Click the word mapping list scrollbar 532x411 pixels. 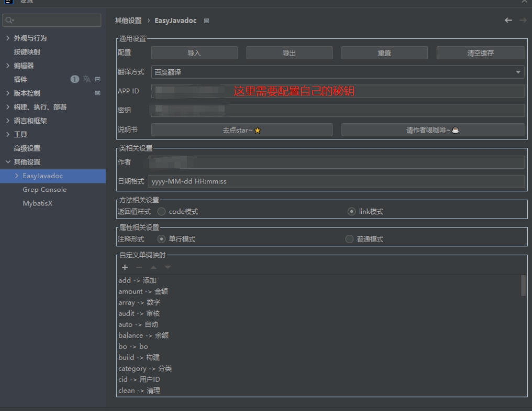tap(524, 286)
